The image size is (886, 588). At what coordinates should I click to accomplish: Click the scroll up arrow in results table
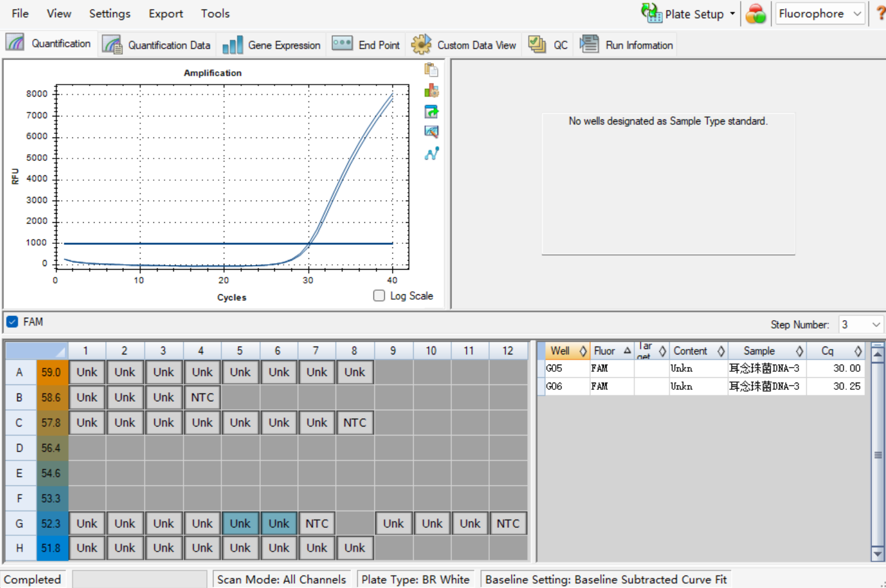click(878, 354)
